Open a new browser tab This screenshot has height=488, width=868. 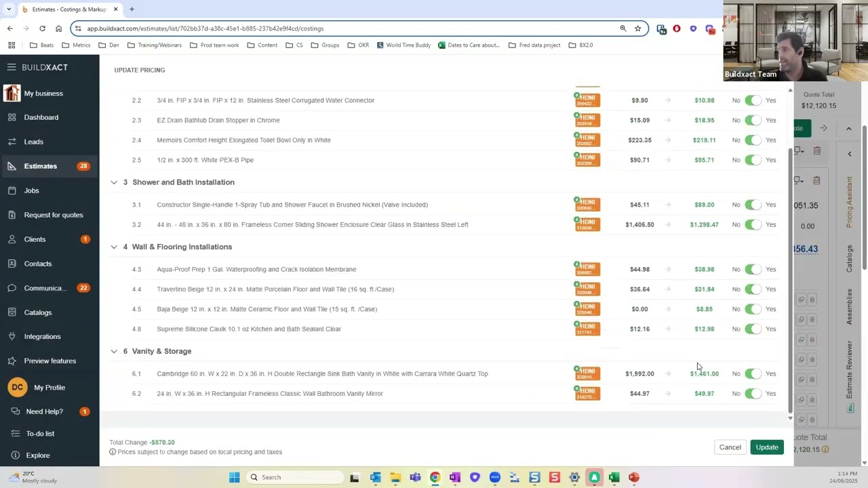[x=132, y=9]
